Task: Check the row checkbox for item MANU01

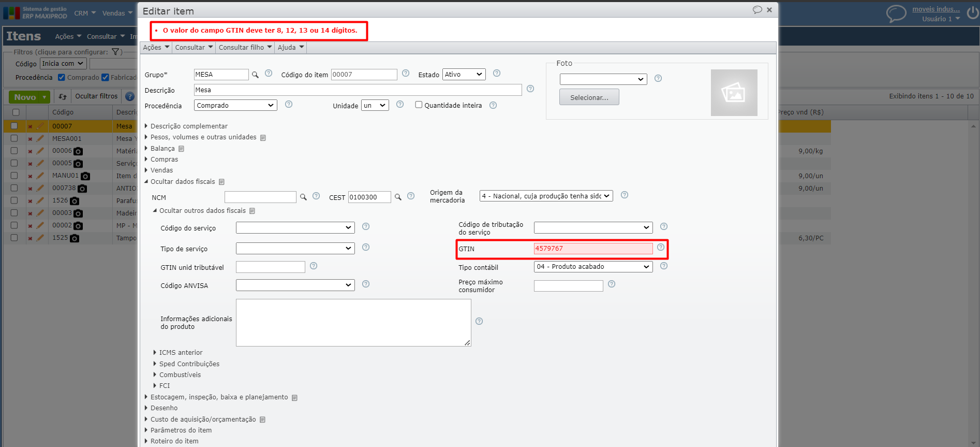Action: point(14,176)
